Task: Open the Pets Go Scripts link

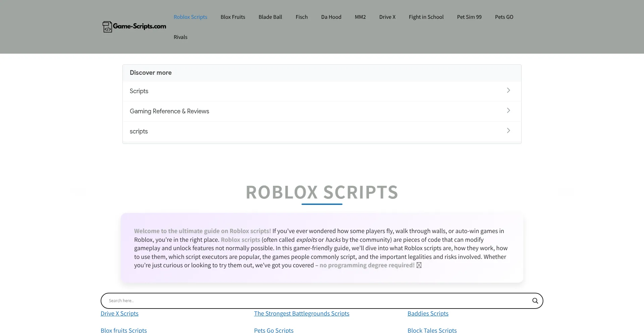Action: [x=274, y=330]
